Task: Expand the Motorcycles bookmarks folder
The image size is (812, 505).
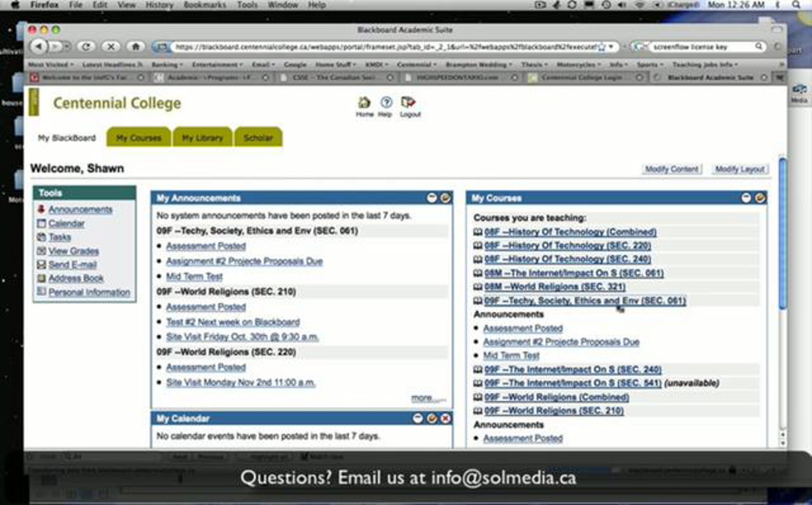Action: coord(579,64)
